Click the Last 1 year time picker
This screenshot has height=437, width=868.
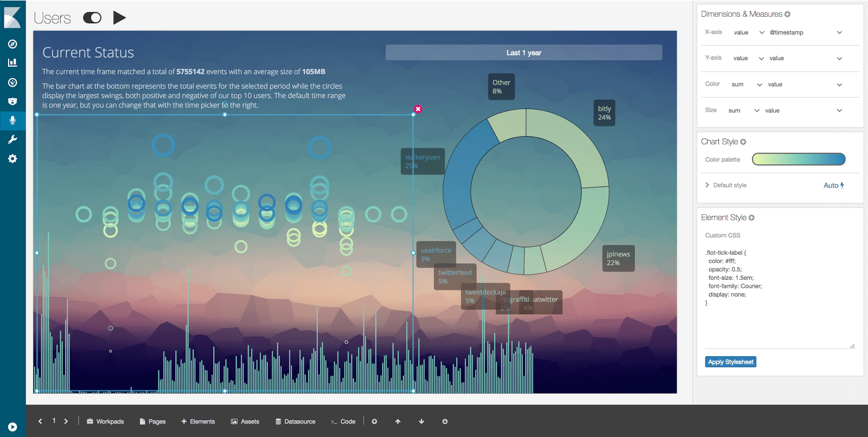(524, 53)
